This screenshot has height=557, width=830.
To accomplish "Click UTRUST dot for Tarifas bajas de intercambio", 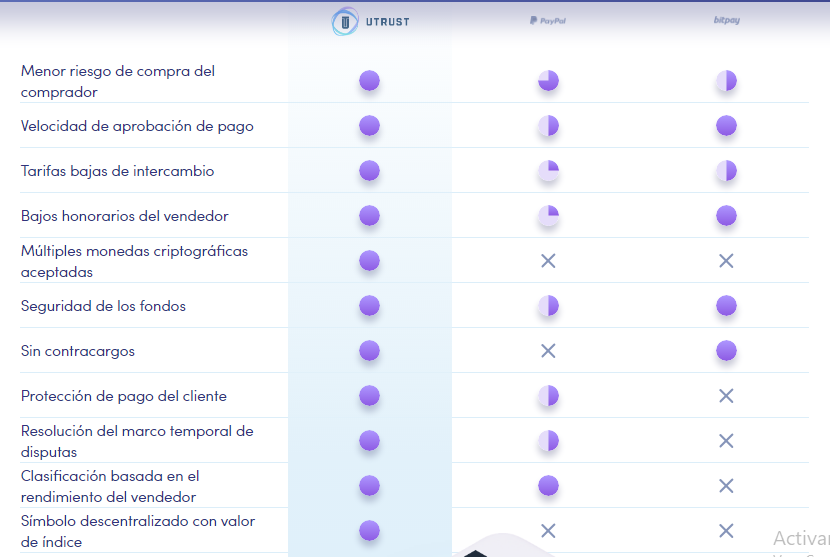I will (x=369, y=170).
